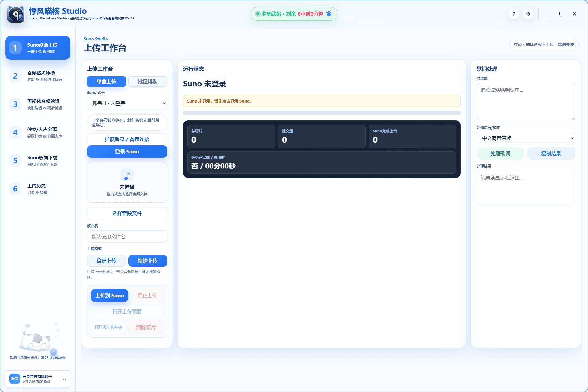
Task: Focus the processing result text area
Action: point(526,187)
